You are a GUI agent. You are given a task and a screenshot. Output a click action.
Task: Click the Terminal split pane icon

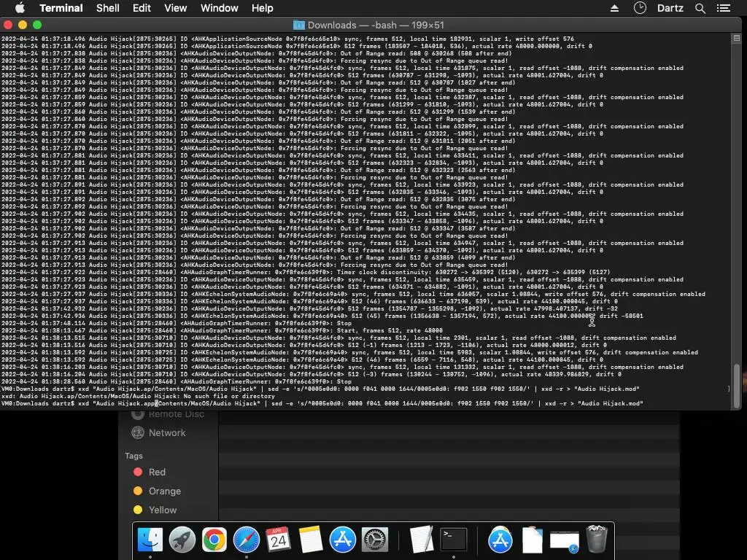(x=737, y=38)
